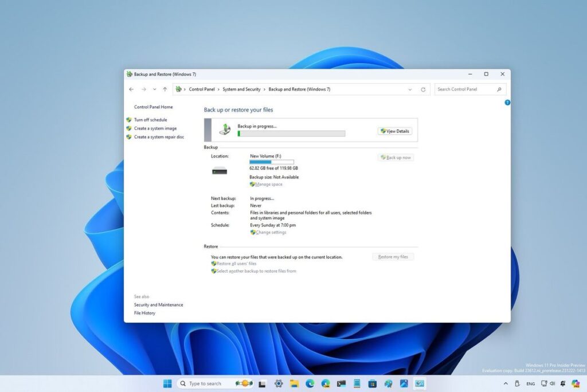Select System and Security in the breadcrumb

[x=241, y=89]
